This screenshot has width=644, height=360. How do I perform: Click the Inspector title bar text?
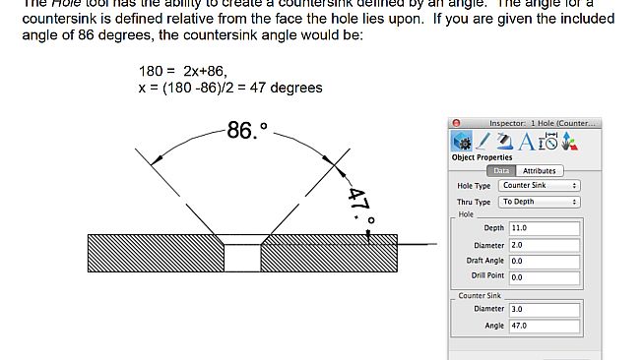pyautogui.click(x=542, y=123)
